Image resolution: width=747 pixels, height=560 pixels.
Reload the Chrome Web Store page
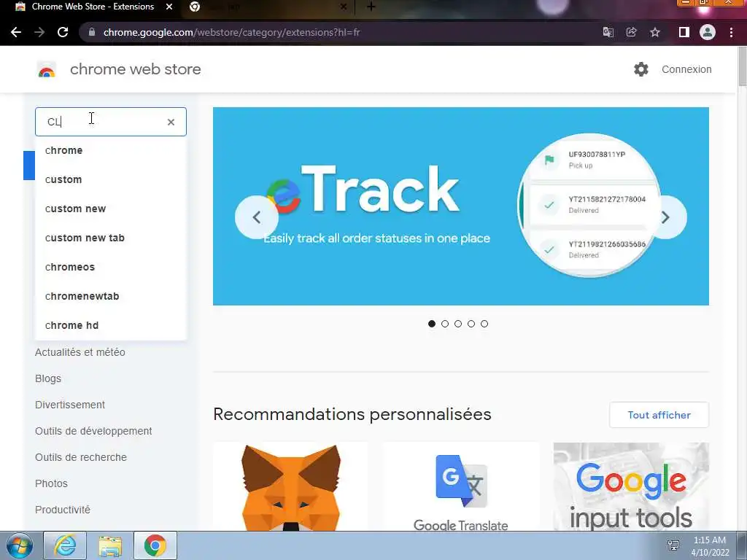point(63,32)
